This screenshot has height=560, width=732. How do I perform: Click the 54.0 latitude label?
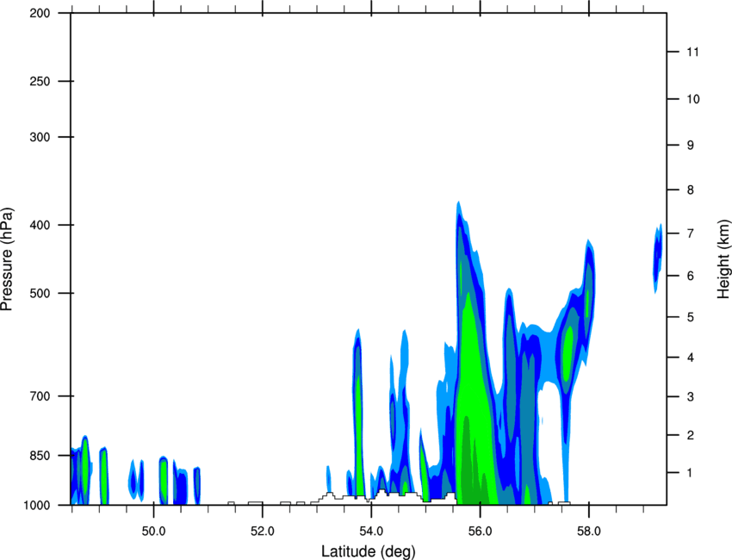[x=372, y=532]
